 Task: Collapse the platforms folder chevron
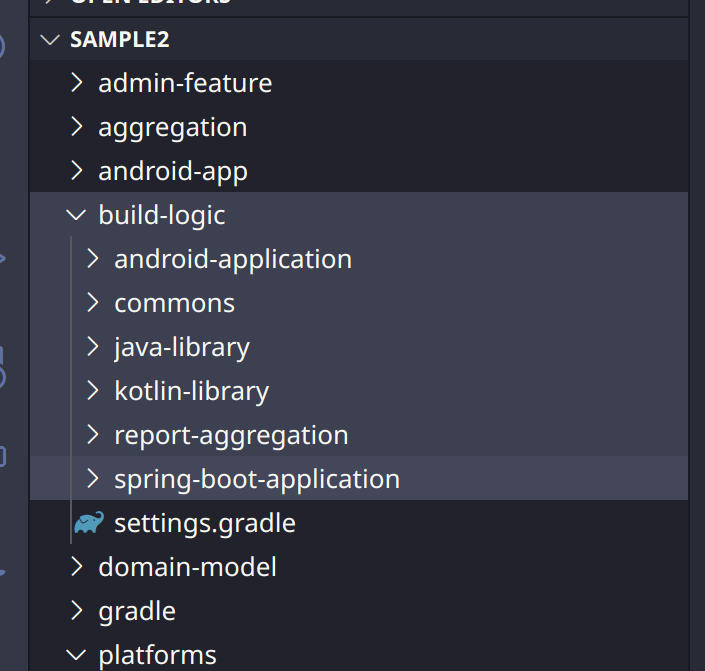(x=77, y=655)
